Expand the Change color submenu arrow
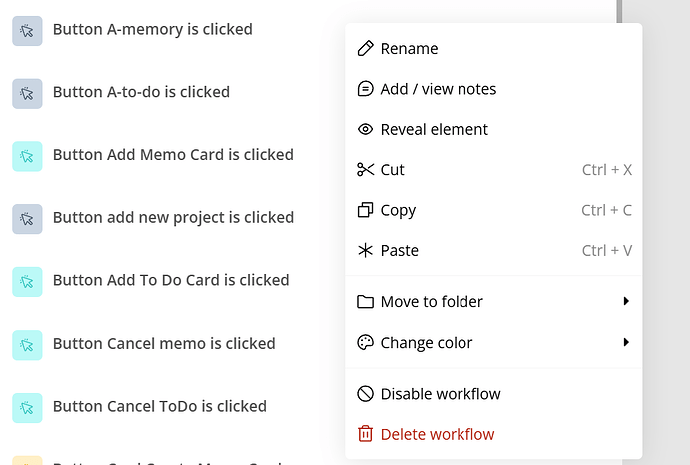Viewport: 690px width, 465px height. tap(626, 342)
